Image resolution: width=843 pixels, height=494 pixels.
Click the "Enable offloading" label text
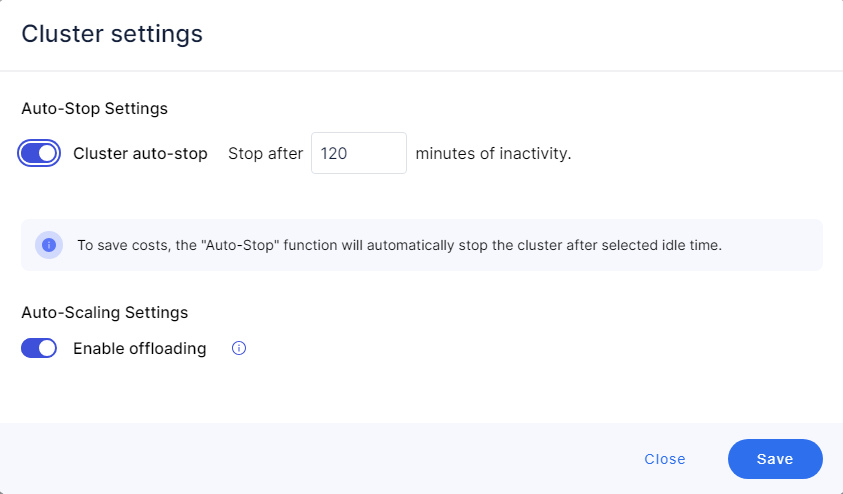point(140,349)
